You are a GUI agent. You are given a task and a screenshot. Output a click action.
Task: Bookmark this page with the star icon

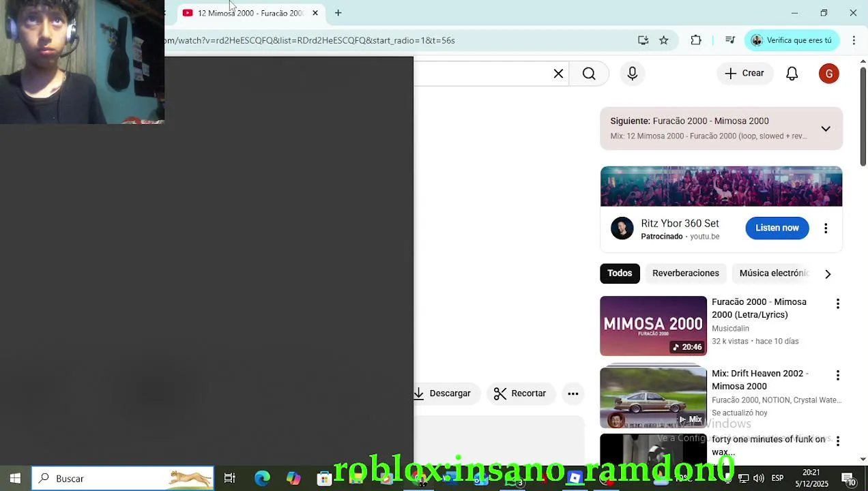tap(664, 40)
